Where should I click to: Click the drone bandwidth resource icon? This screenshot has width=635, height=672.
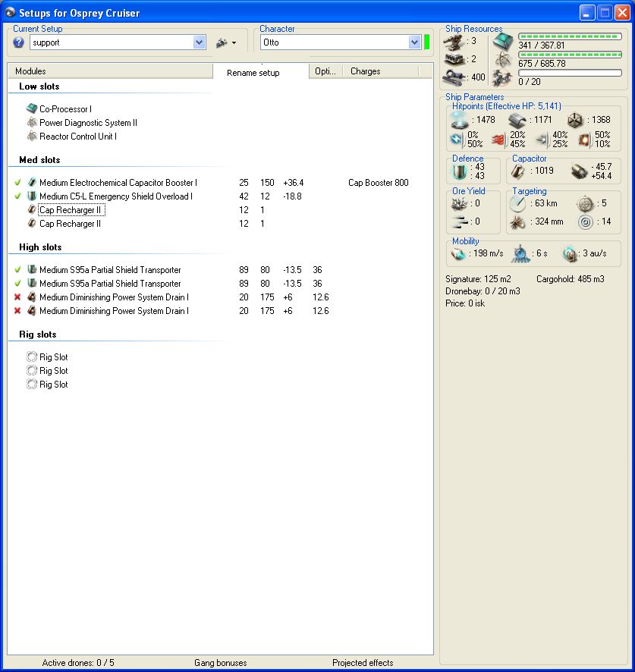[502, 78]
